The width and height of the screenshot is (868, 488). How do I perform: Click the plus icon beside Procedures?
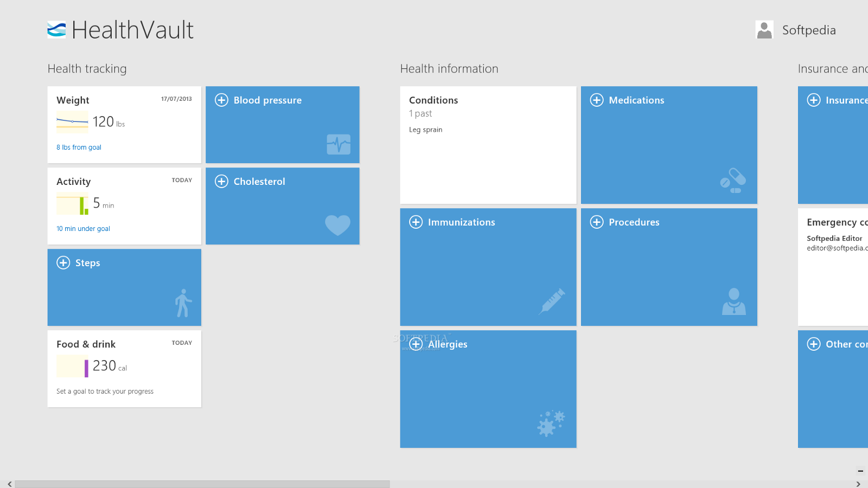tap(597, 222)
